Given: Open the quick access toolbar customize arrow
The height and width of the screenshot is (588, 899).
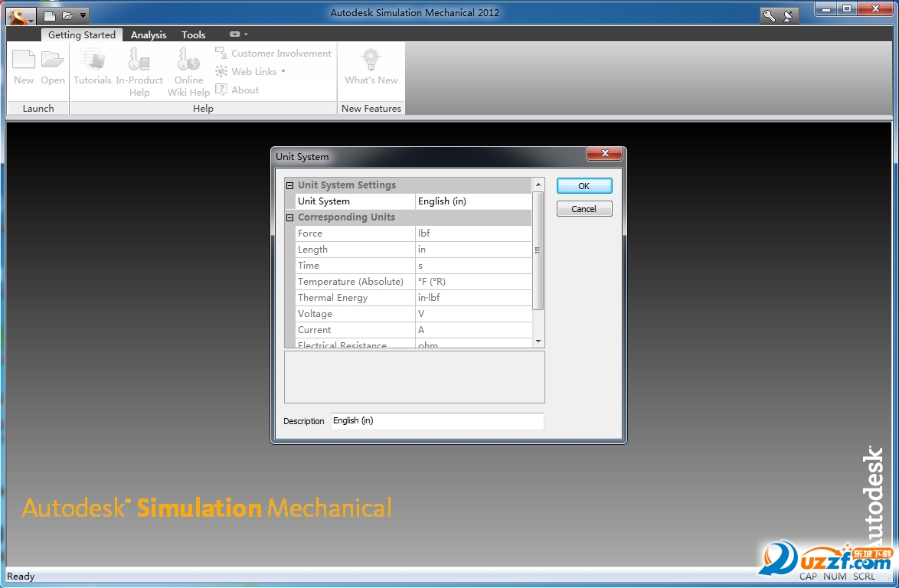Looking at the screenshot, I should (x=83, y=15).
